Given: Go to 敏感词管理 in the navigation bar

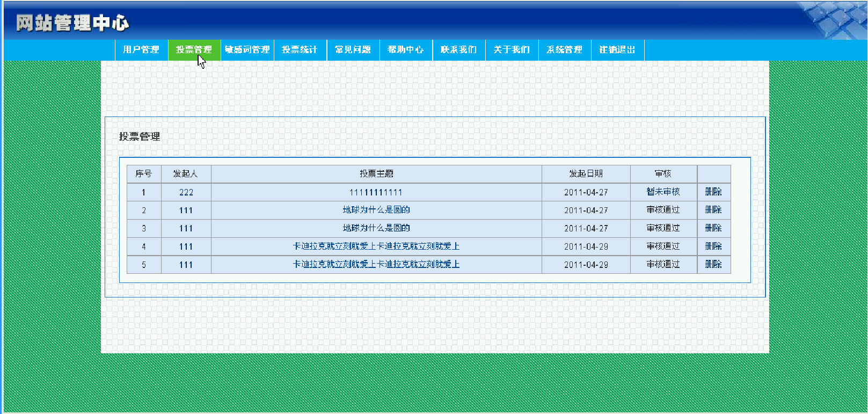Looking at the screenshot, I should tap(247, 50).
